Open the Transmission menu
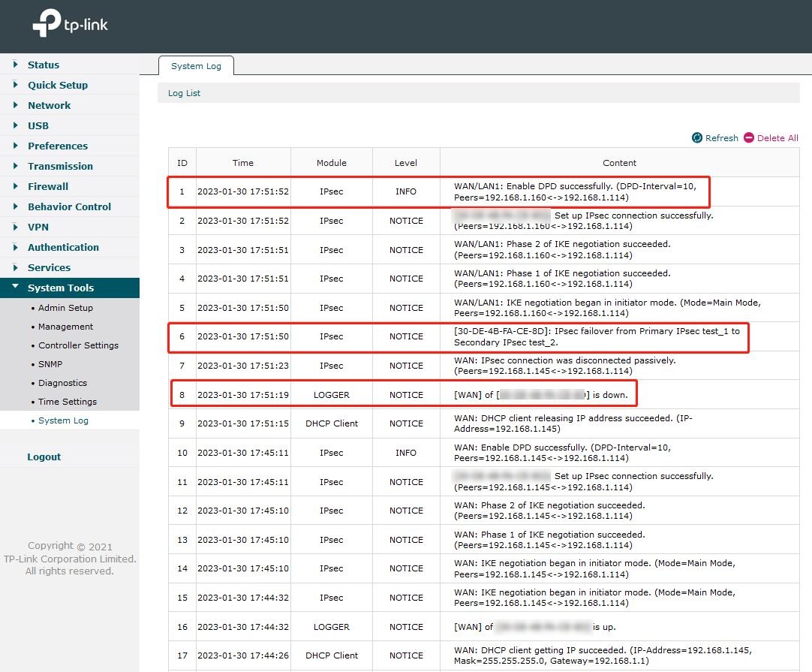The height and width of the screenshot is (672, 812). [60, 166]
